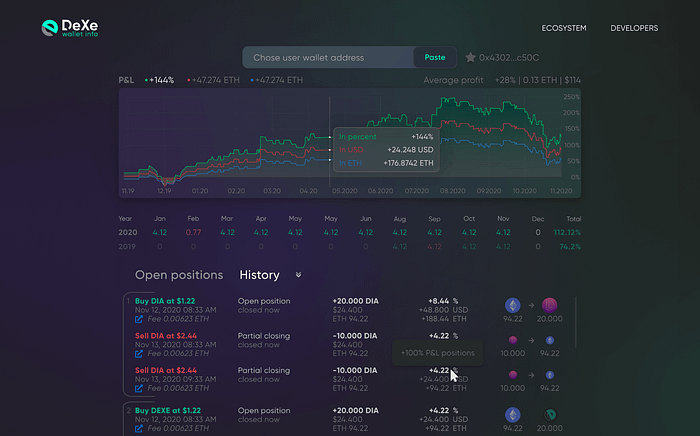Click +28% | 0.13 ETH | $114 stats
The height and width of the screenshot is (436, 700).
tap(538, 80)
